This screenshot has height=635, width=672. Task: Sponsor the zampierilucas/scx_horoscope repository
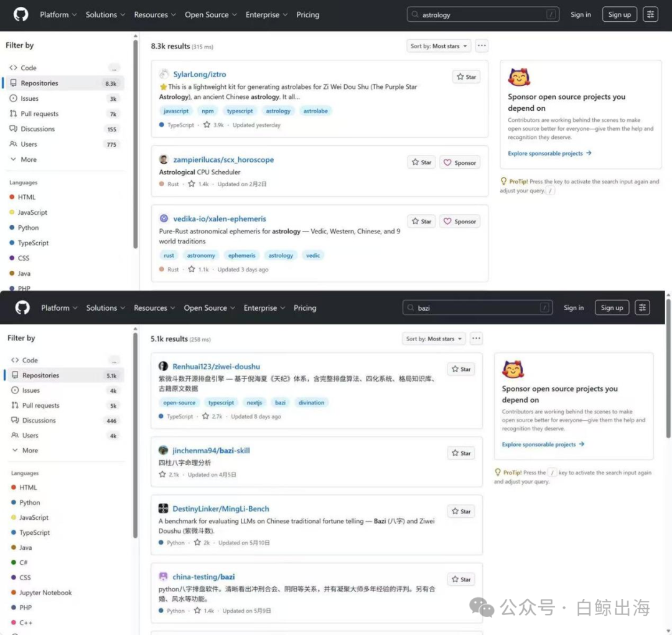[x=459, y=162]
